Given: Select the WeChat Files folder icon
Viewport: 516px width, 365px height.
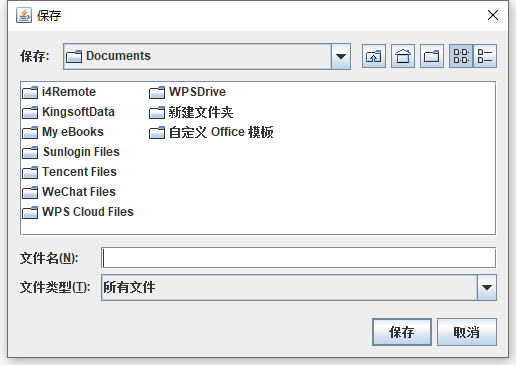Looking at the screenshot, I should click(30, 192).
